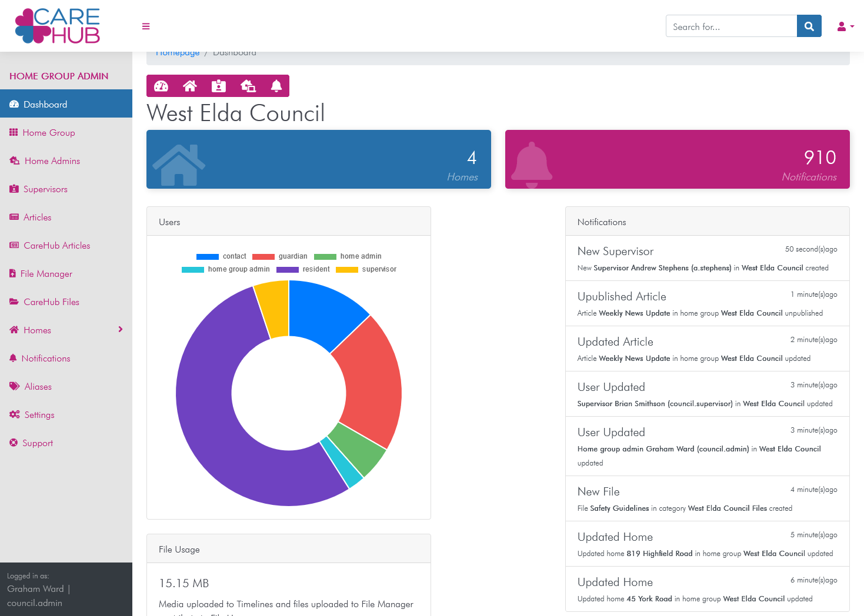Toggle the hamburger sidebar menu icon
The width and height of the screenshot is (864, 616).
tap(146, 26)
